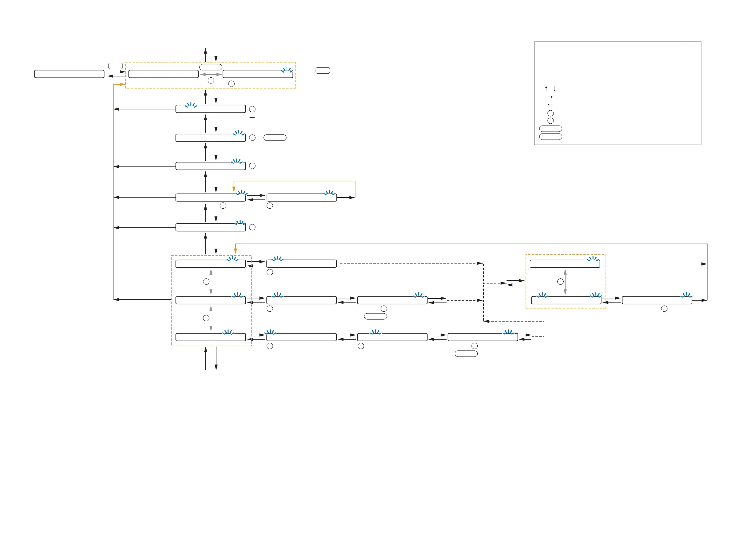Click the orange arrowhead entering top dashed group's left side
756x534 pixels.
pos(123,84)
